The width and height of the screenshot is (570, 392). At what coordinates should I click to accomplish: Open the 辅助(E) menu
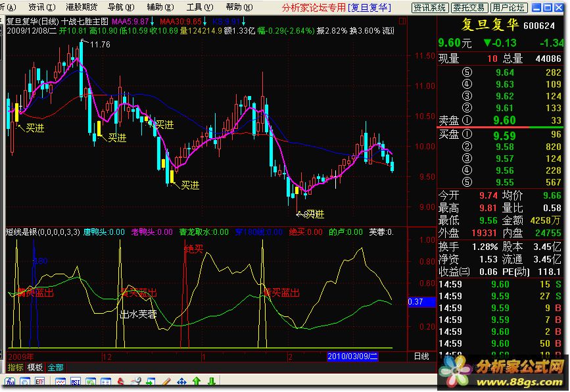point(160,7)
